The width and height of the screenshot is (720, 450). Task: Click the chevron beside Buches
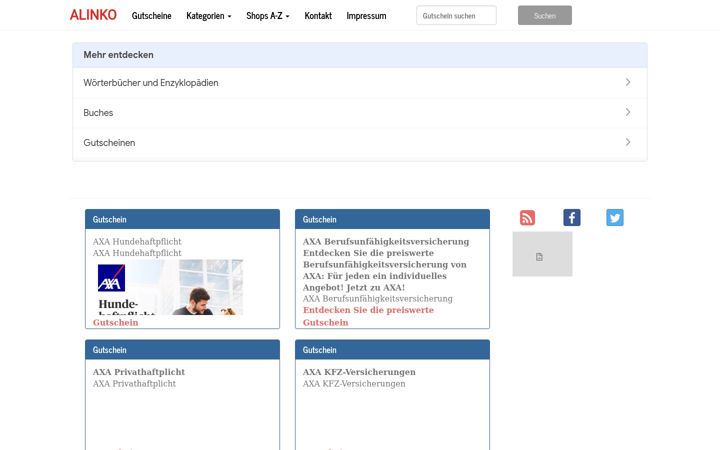(x=628, y=112)
